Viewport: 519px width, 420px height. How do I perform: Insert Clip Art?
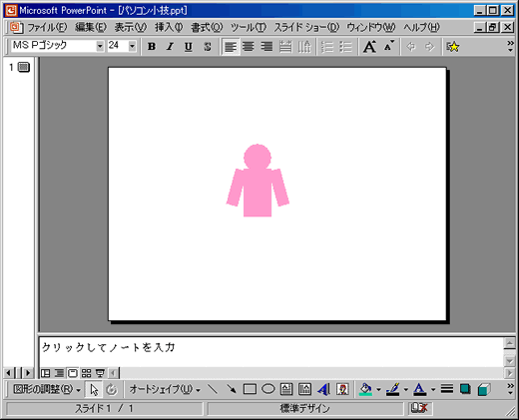tap(342, 389)
